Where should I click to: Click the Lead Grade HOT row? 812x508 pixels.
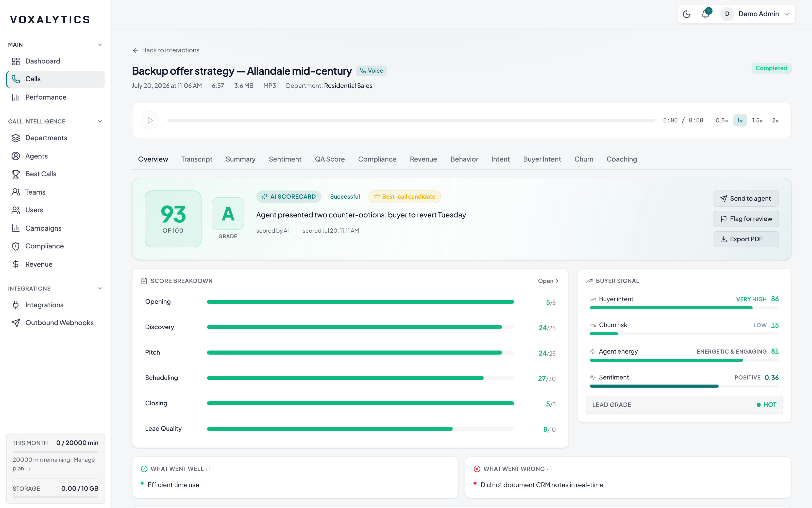pos(684,405)
